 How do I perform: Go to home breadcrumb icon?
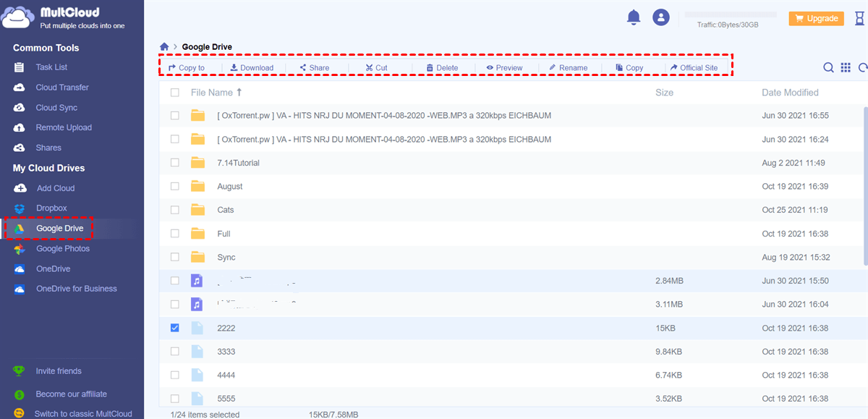[x=165, y=47]
